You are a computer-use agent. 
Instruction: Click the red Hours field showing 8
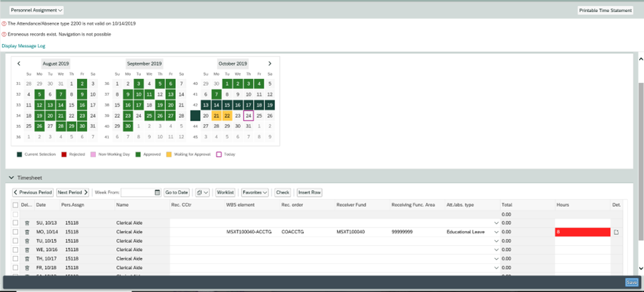pyautogui.click(x=582, y=232)
